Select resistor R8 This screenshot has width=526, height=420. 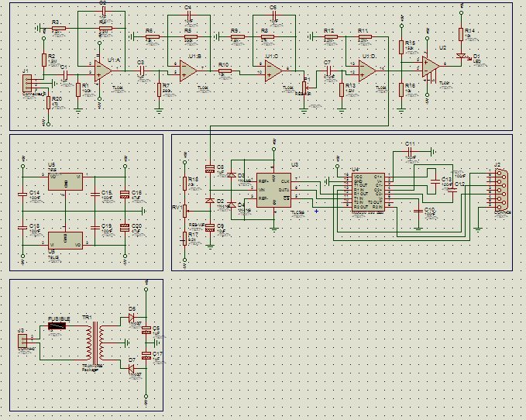[267, 36]
